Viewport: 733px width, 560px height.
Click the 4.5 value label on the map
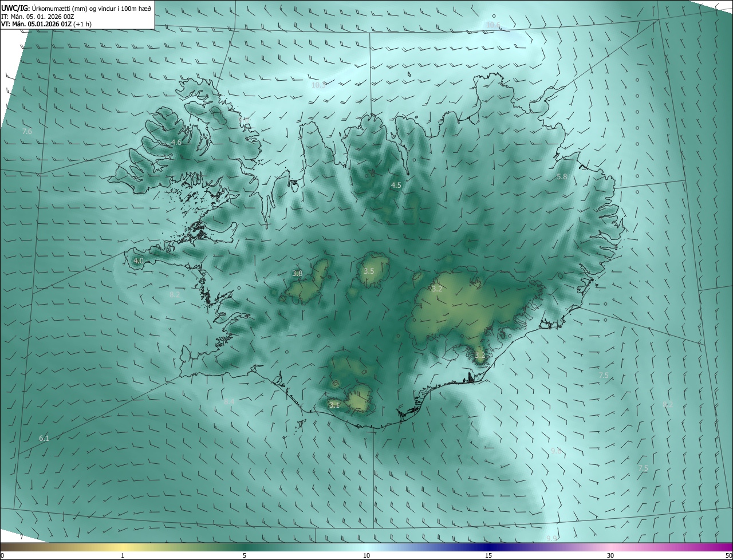click(x=396, y=186)
